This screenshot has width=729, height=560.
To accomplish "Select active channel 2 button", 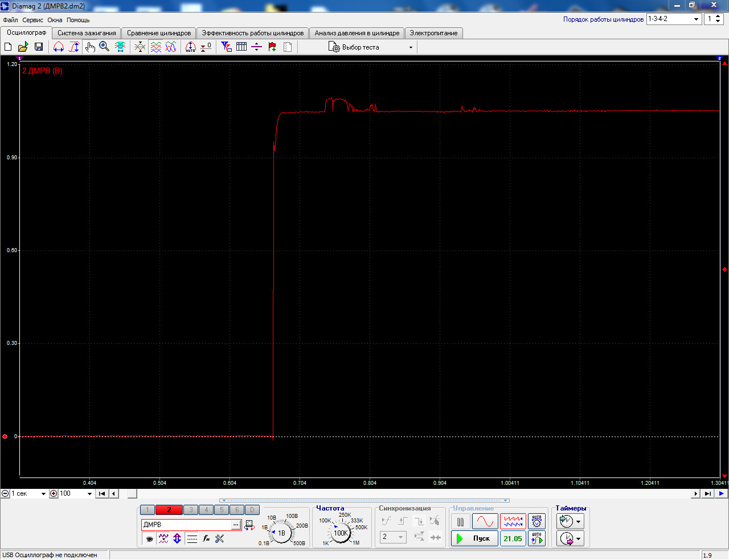I will pyautogui.click(x=169, y=510).
